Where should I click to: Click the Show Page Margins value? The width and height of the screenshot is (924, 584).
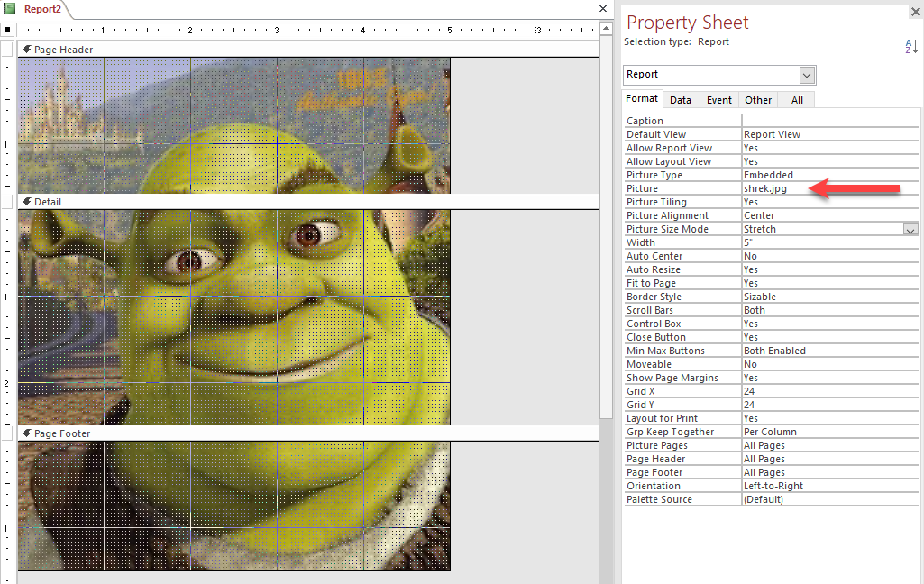pos(829,379)
